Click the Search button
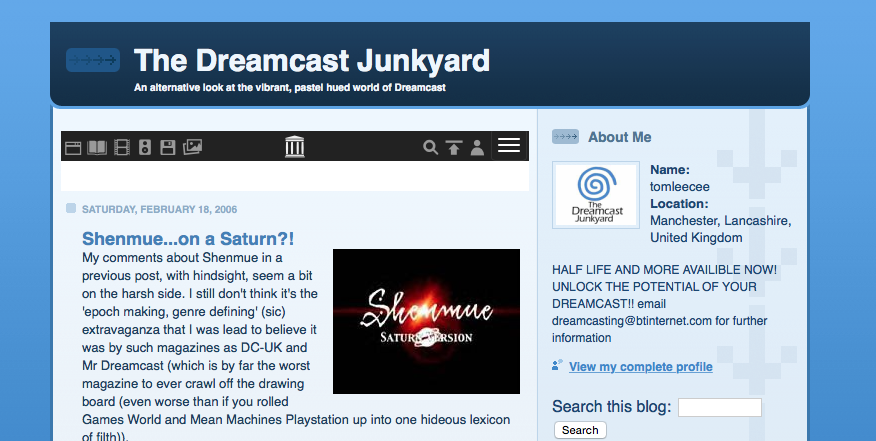The width and height of the screenshot is (876, 441). point(580,430)
